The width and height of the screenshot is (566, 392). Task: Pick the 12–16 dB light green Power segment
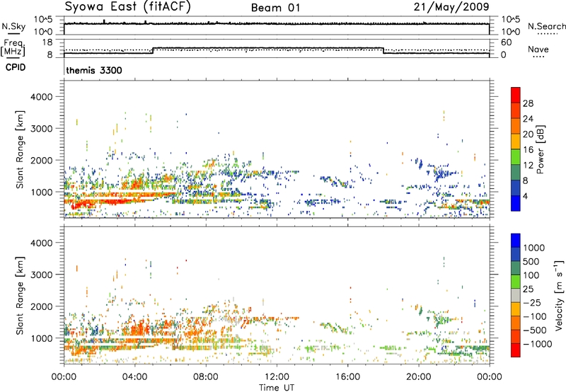coord(516,157)
